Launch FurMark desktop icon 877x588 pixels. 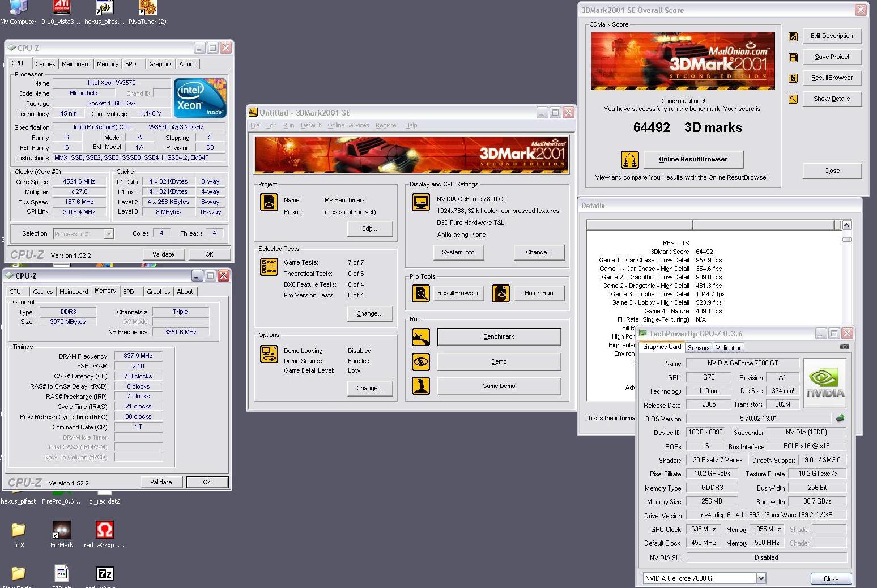tap(61, 534)
